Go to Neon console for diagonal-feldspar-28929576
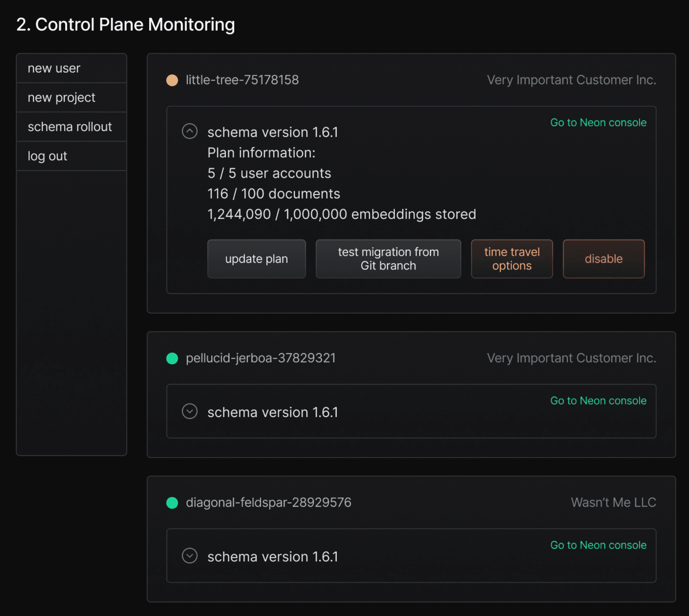The width and height of the screenshot is (689, 616). [x=598, y=545]
